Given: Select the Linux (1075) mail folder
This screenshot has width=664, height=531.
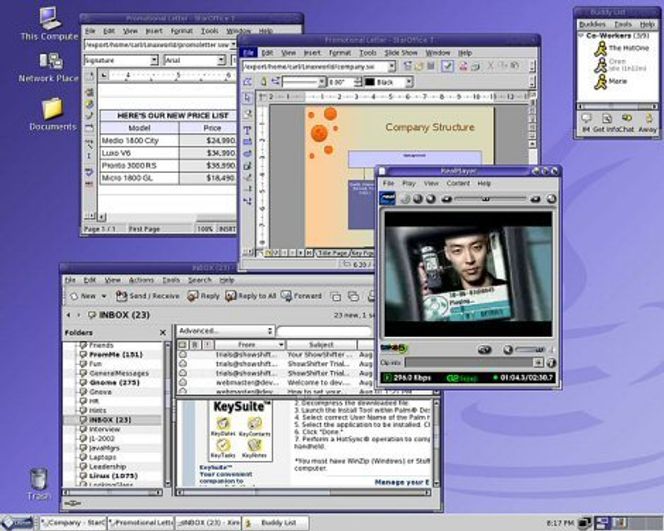Looking at the screenshot, I should (x=113, y=476).
